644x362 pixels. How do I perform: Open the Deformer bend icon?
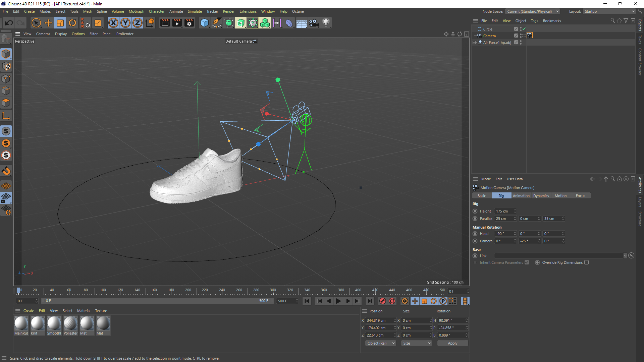click(289, 23)
